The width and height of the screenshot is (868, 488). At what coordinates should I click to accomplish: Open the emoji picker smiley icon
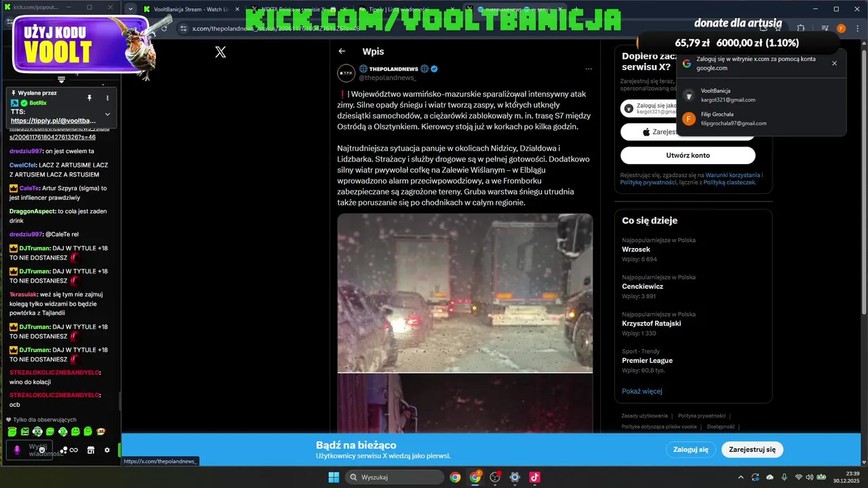pos(42,450)
